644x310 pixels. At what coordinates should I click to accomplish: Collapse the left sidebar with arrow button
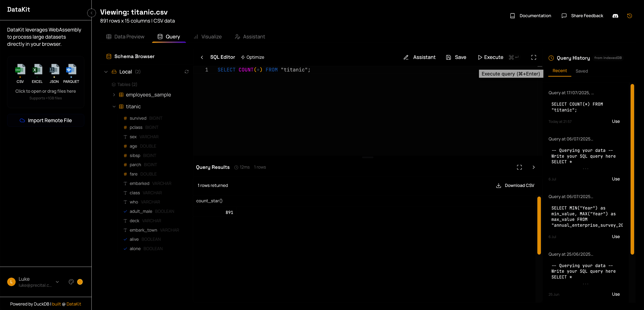click(91, 13)
